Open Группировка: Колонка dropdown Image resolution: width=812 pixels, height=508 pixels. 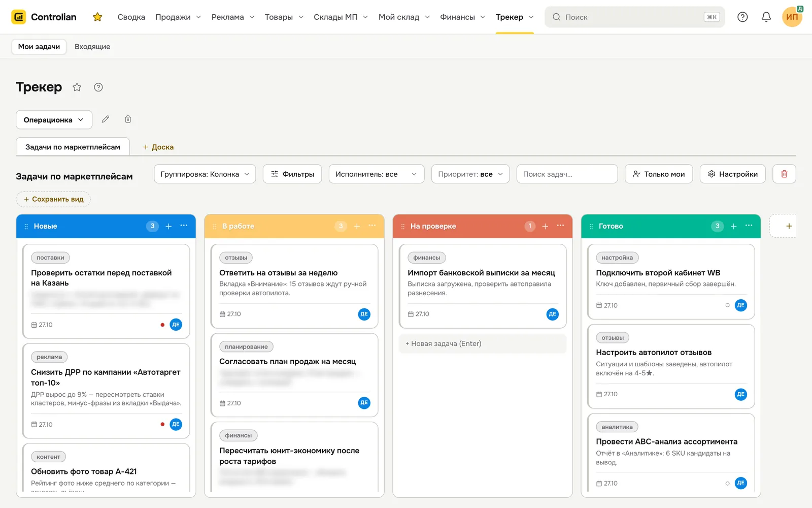click(205, 174)
